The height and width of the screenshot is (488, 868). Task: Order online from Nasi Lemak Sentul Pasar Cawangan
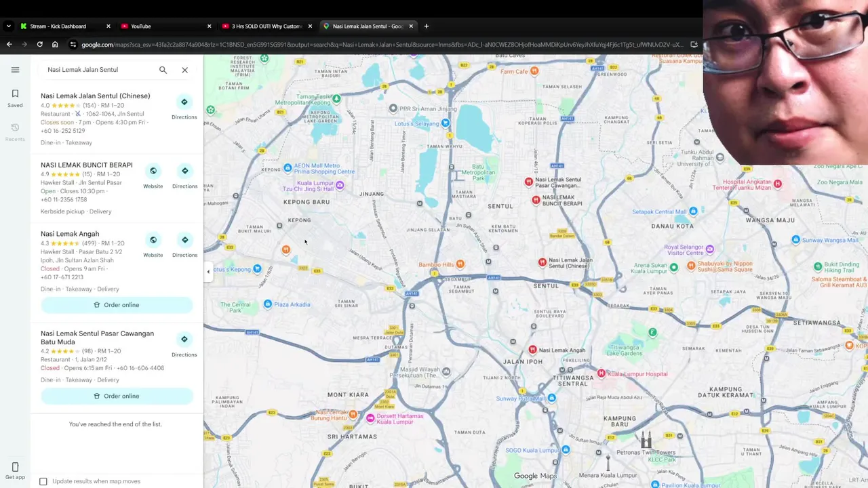tap(117, 396)
